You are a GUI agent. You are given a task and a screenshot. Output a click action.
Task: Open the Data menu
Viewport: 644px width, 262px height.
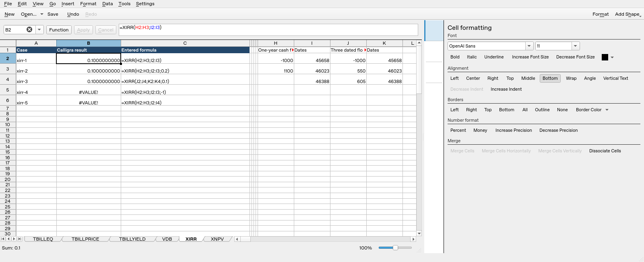(107, 4)
